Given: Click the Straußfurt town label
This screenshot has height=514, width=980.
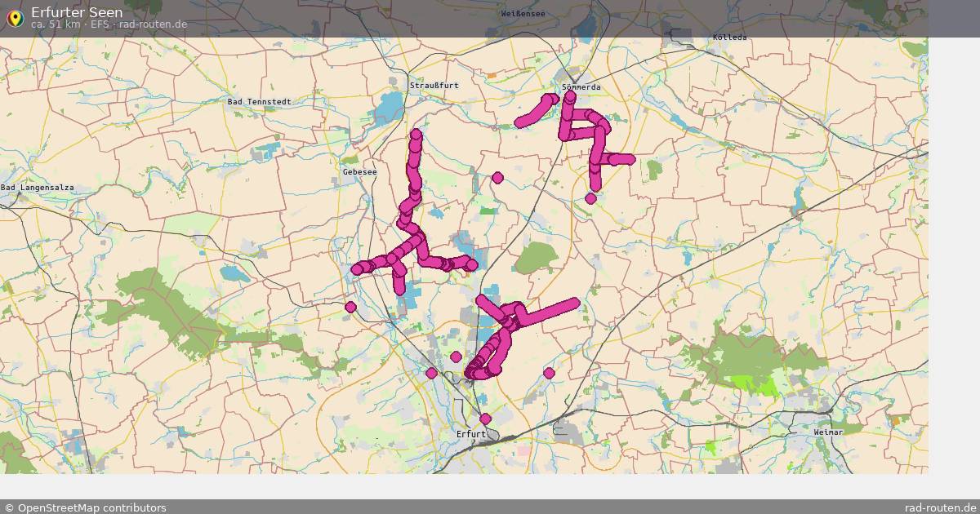Looking at the screenshot, I should pyautogui.click(x=434, y=85).
